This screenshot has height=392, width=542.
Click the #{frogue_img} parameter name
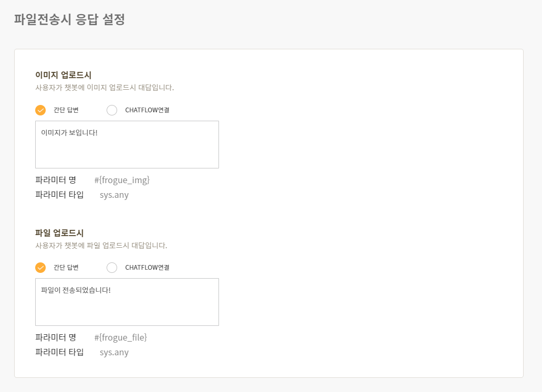[x=122, y=180]
